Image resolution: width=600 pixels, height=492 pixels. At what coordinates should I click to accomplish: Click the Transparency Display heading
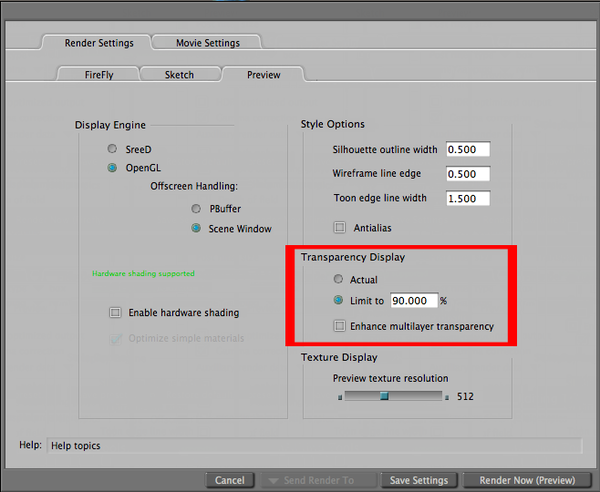pos(353,257)
